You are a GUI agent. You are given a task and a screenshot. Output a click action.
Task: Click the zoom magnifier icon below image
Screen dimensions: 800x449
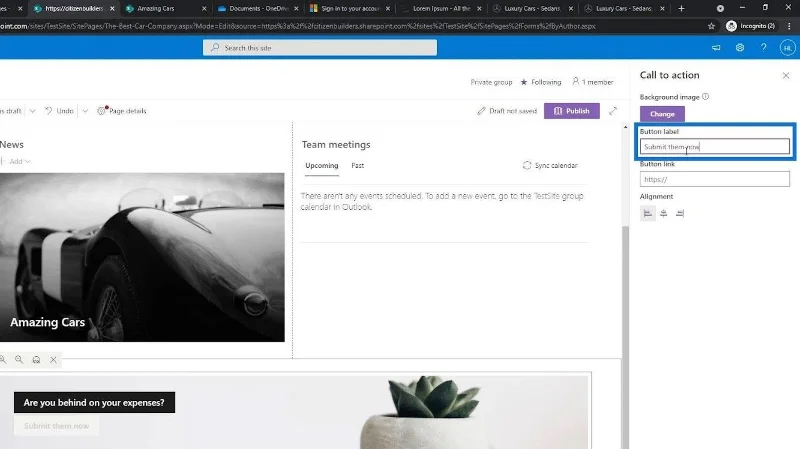click(x=19, y=360)
